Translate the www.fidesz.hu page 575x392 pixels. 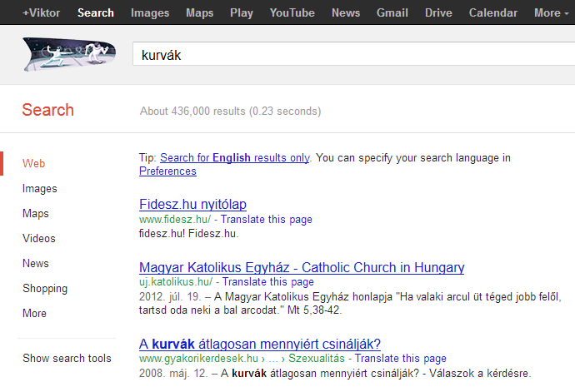pyautogui.click(x=266, y=219)
